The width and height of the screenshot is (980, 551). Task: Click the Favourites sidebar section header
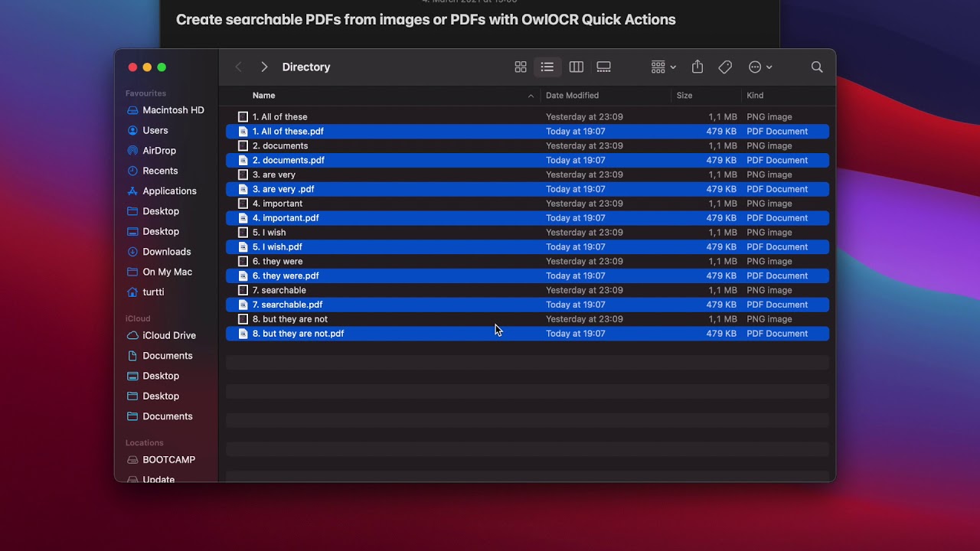(145, 93)
